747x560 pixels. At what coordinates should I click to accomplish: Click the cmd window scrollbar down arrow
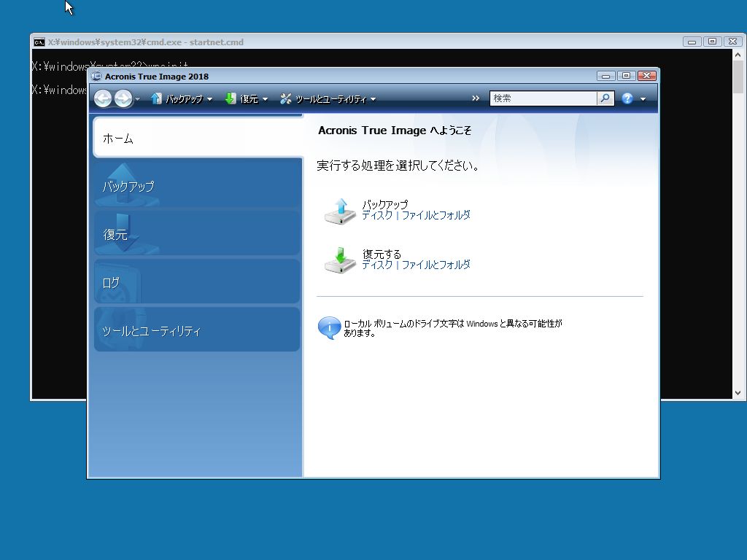738,393
